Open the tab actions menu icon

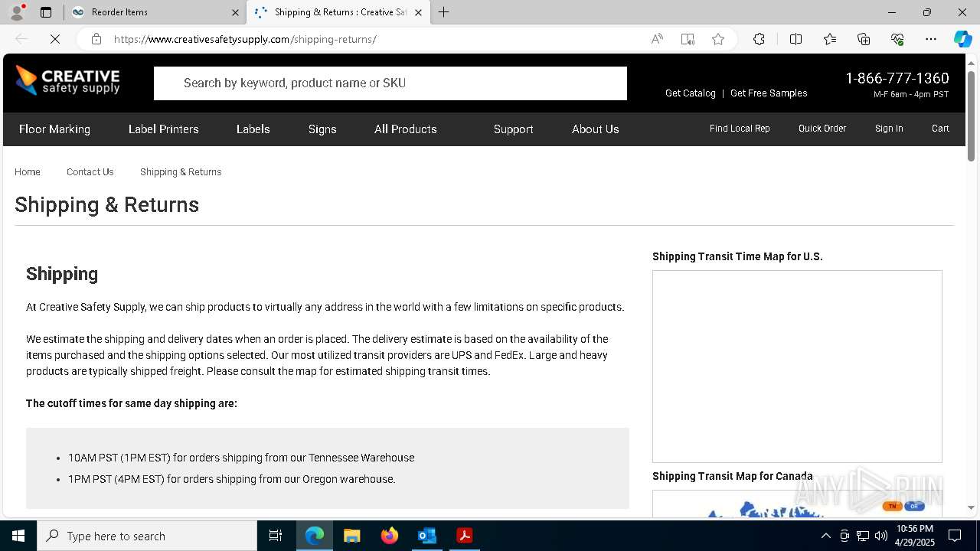pos(46,12)
